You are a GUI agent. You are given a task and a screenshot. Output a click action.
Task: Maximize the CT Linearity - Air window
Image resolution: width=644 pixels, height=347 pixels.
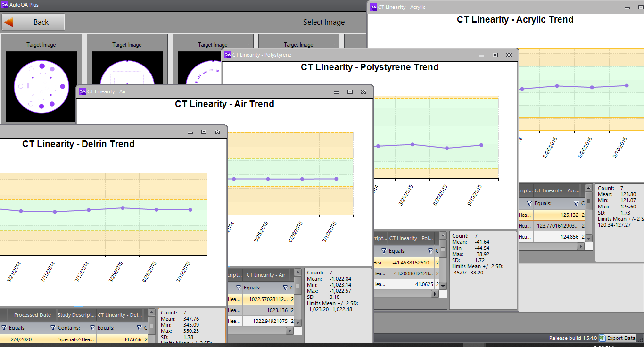[350, 92]
